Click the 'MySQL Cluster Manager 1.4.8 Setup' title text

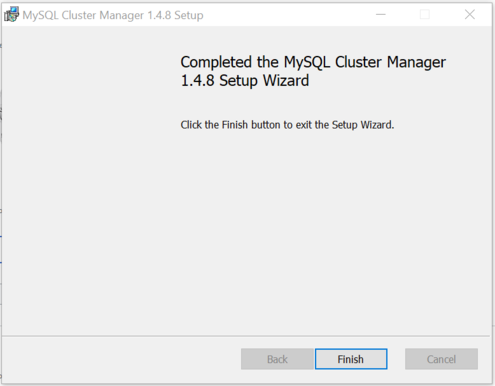113,15
